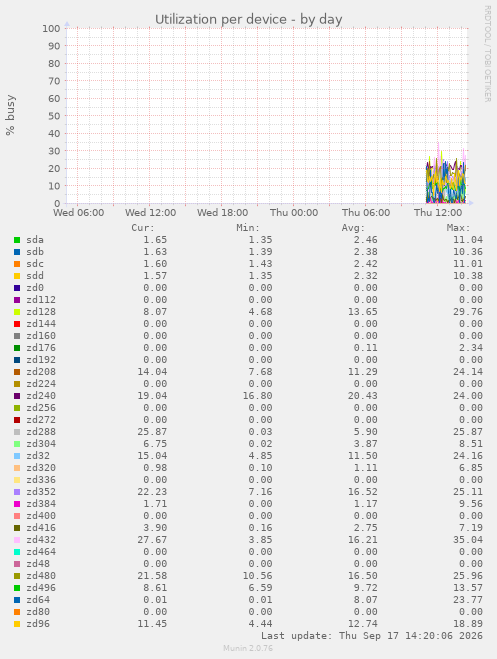The width and height of the screenshot is (497, 659).
Task: Click the 'zd80' device label
Action: click(x=38, y=612)
